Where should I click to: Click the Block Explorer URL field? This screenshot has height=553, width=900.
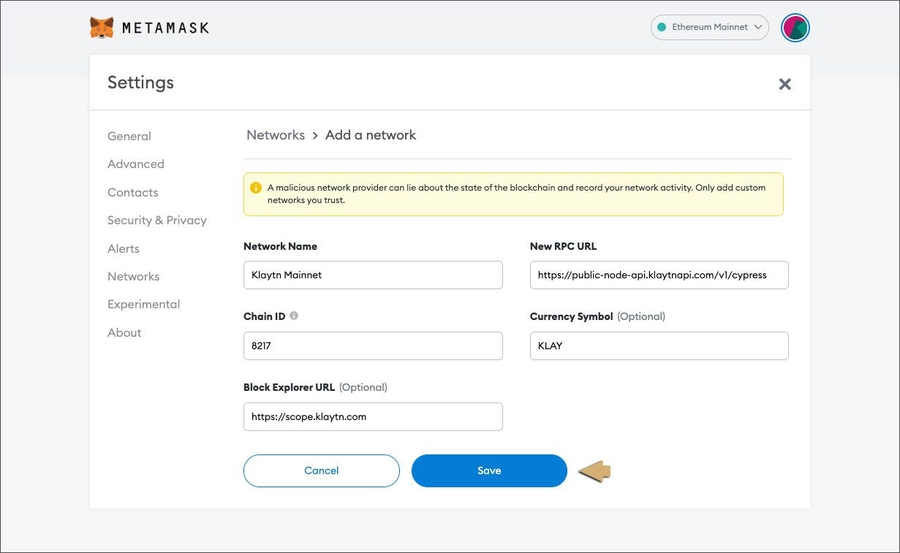tap(372, 417)
